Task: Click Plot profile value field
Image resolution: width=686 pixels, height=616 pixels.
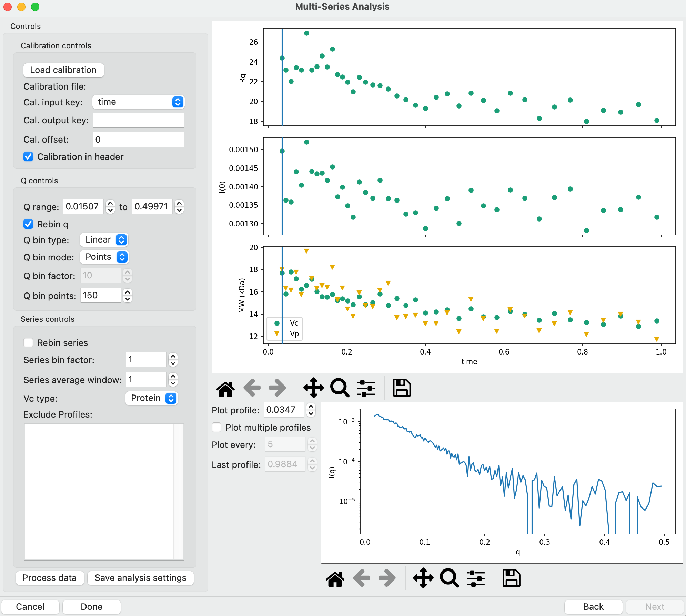Action: point(284,410)
